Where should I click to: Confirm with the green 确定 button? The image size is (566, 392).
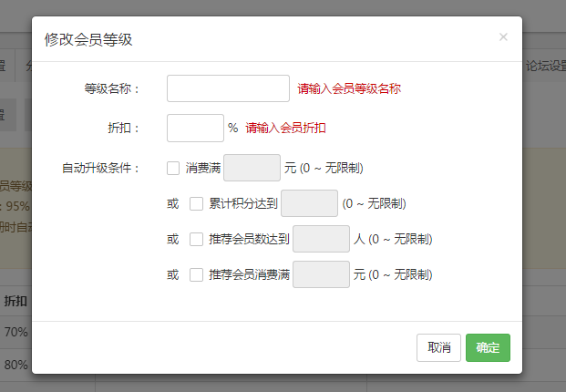point(488,347)
